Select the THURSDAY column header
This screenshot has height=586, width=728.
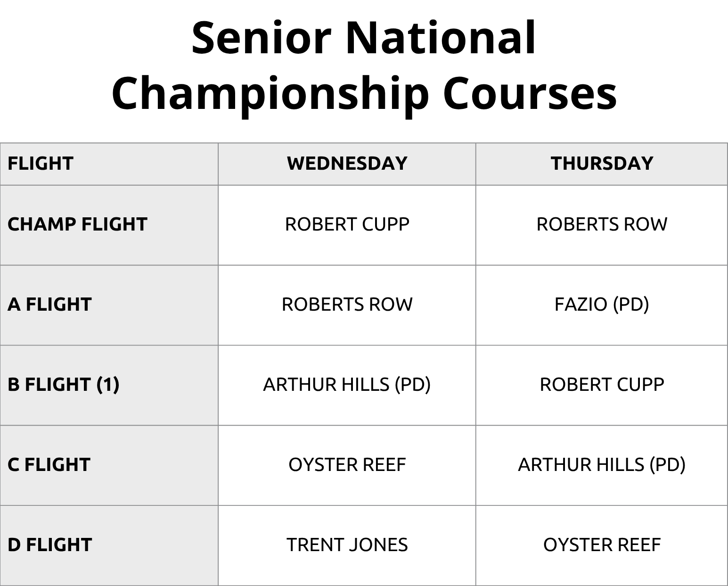coord(602,164)
